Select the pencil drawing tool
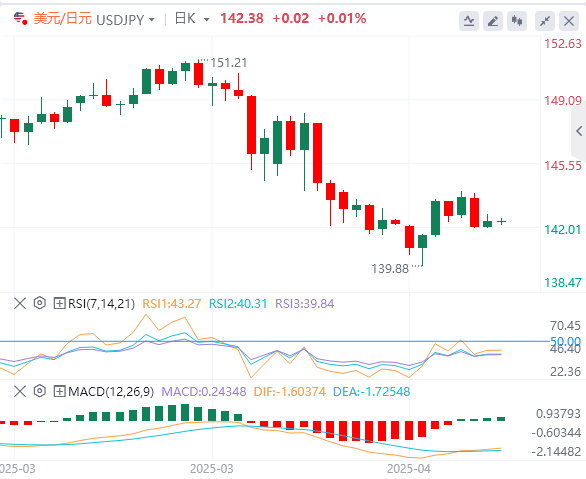Viewport: 586px width, 479px height. pyautogui.click(x=493, y=21)
